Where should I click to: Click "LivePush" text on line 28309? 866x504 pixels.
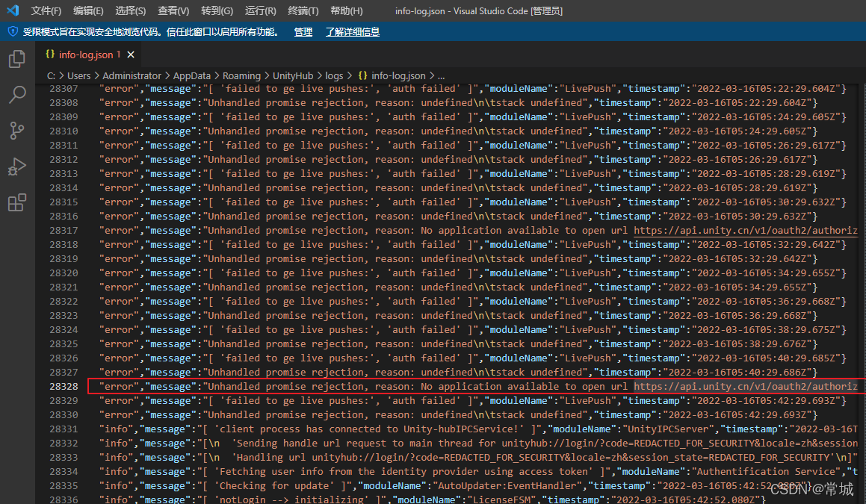(587, 117)
